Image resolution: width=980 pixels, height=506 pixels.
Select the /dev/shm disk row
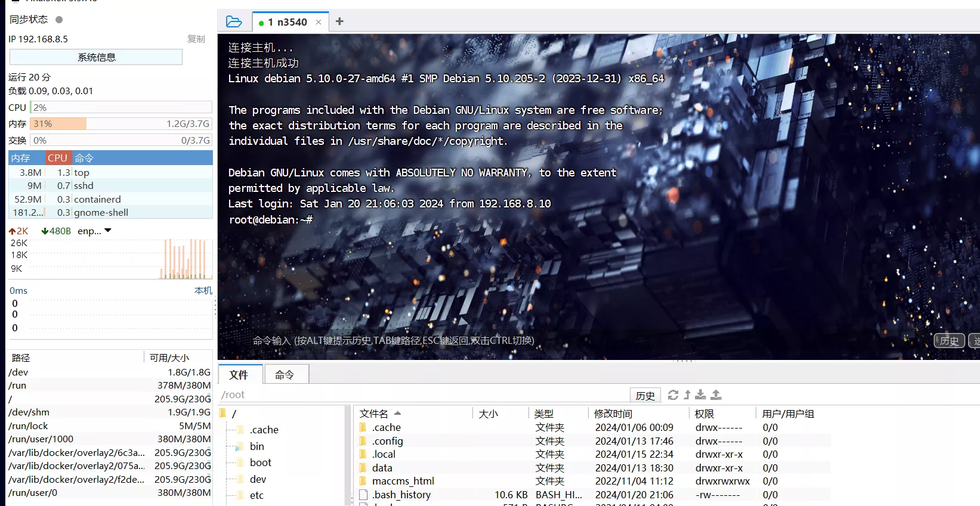point(110,412)
